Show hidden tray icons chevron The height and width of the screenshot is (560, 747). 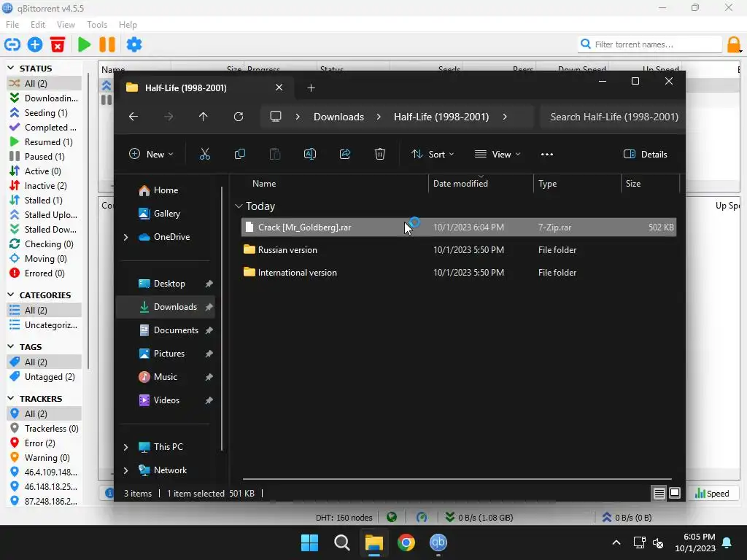pyautogui.click(x=616, y=542)
